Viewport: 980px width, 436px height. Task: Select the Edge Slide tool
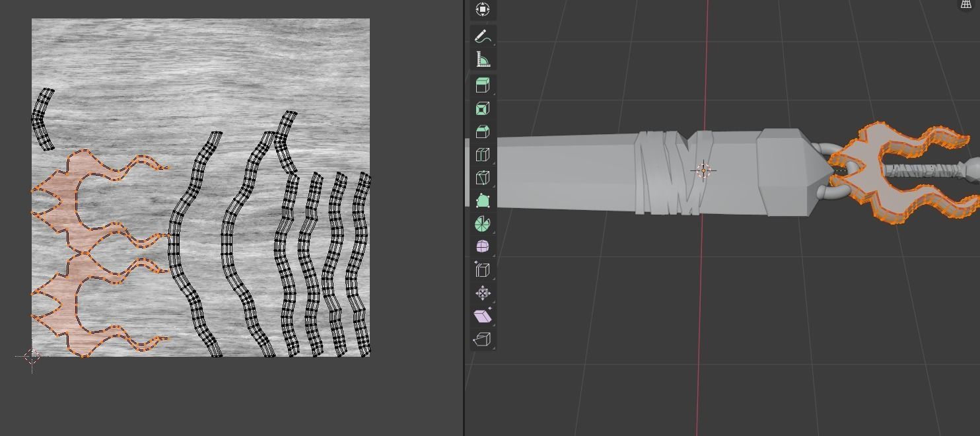(x=483, y=270)
